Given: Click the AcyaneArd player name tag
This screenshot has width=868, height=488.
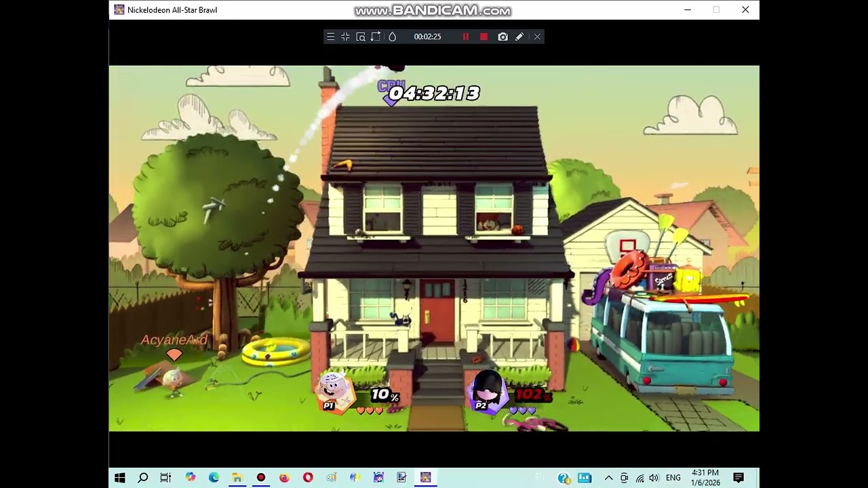Looking at the screenshot, I should pos(174,340).
